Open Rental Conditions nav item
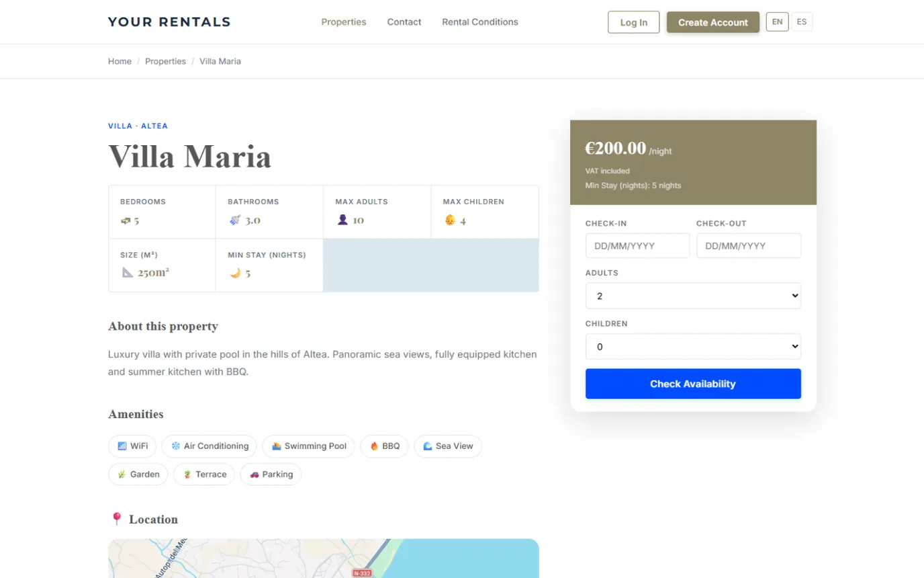 point(480,22)
